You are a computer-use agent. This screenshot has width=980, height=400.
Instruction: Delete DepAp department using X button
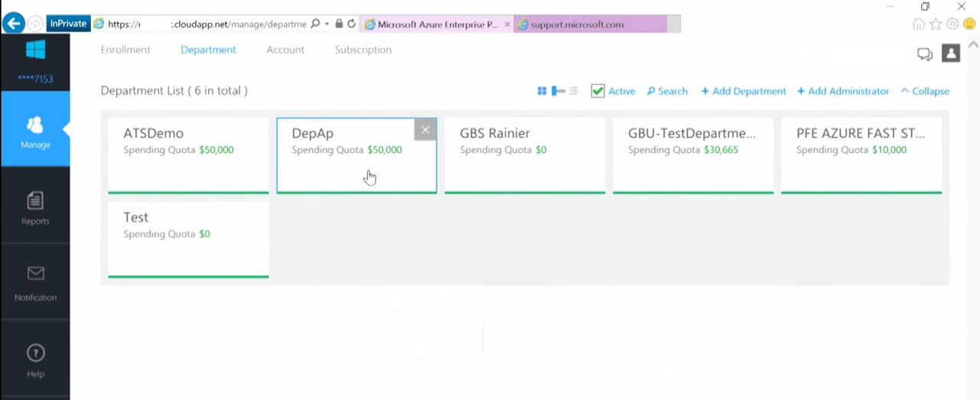(425, 129)
